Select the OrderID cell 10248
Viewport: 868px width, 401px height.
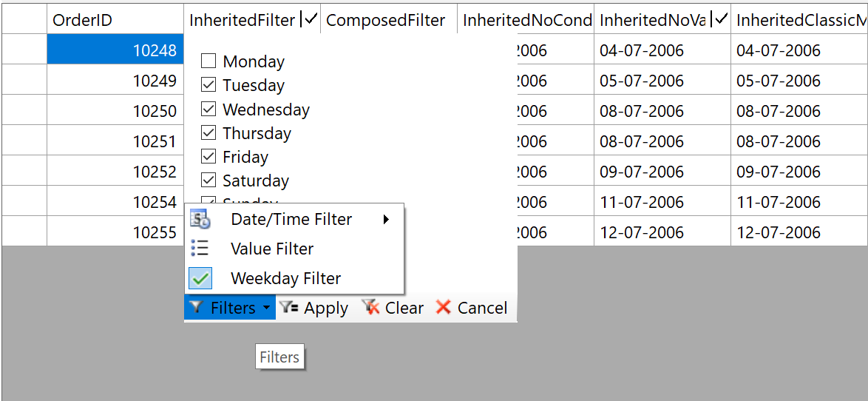pos(115,50)
